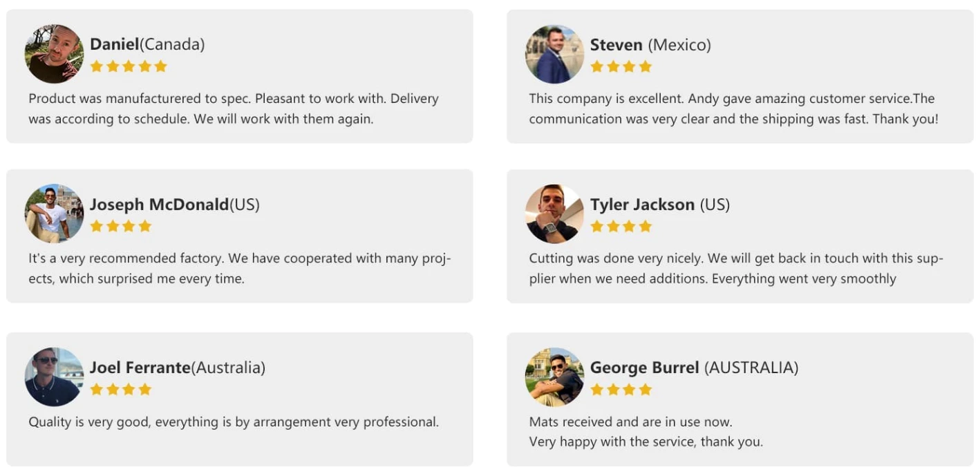980x474 pixels.
Task: Open George Burrel's profile picture
Action: [554, 377]
